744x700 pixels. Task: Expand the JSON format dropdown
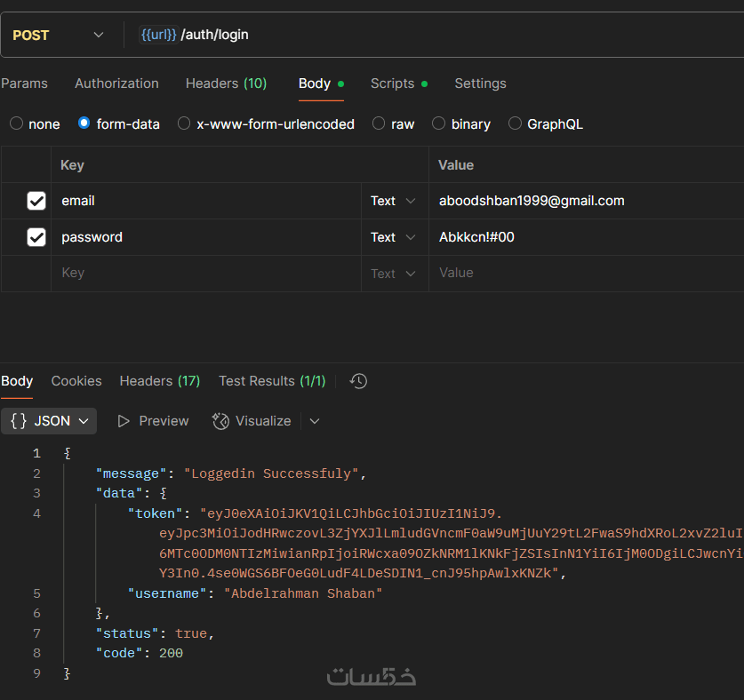(x=49, y=421)
